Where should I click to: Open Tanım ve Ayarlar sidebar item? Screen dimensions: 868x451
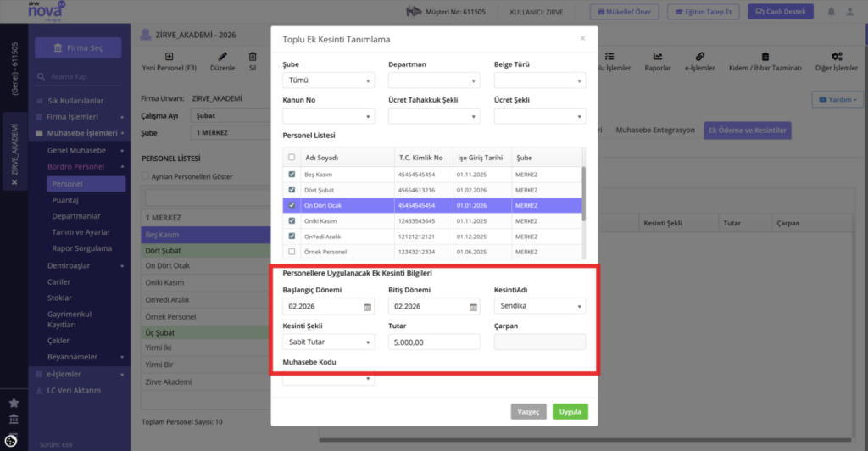(x=81, y=232)
